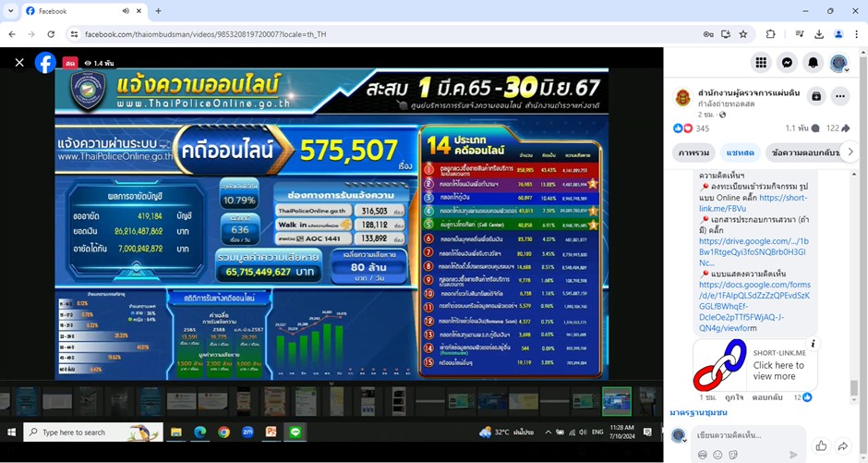View site information icon in address bar
Screen dimensions: 868x463
click(74, 34)
